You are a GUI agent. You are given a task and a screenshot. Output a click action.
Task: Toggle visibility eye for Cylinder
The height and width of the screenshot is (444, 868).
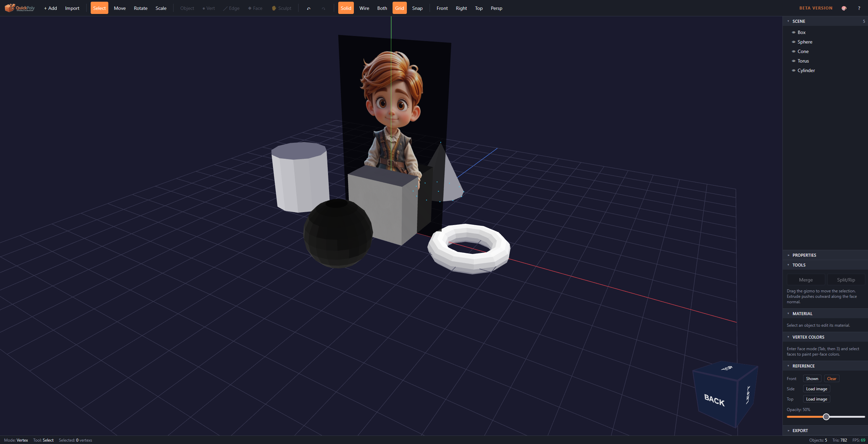[x=794, y=70]
